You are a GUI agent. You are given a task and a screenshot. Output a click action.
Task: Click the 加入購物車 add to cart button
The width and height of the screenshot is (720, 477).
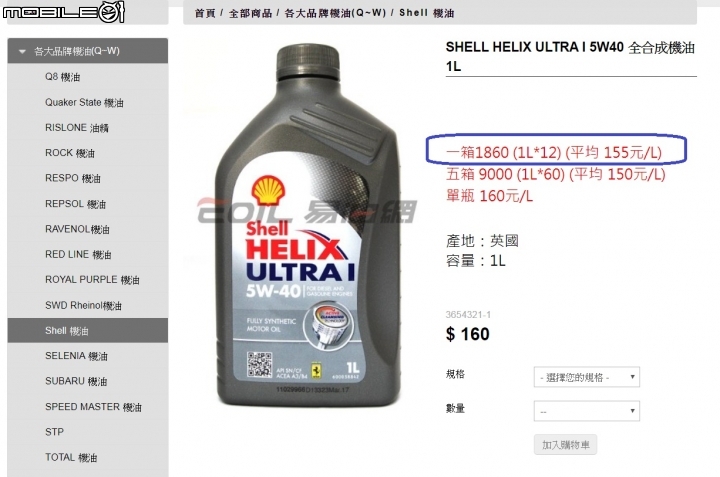click(x=565, y=444)
